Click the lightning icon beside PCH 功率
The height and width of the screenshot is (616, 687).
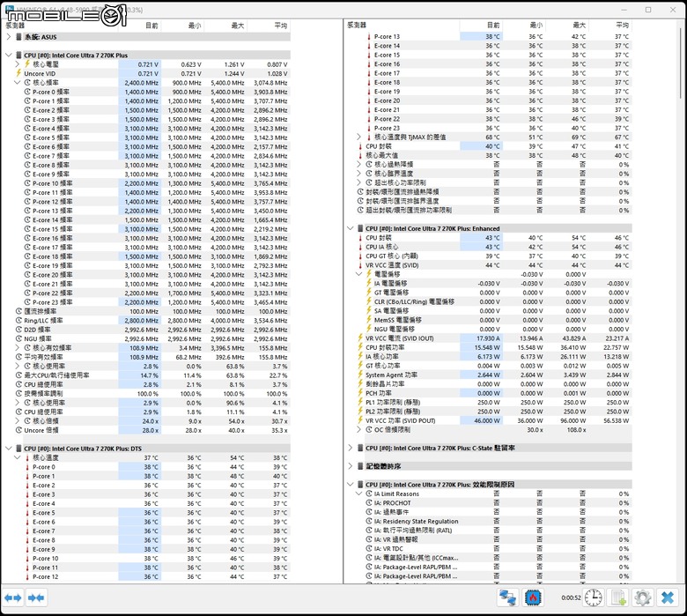click(x=360, y=393)
